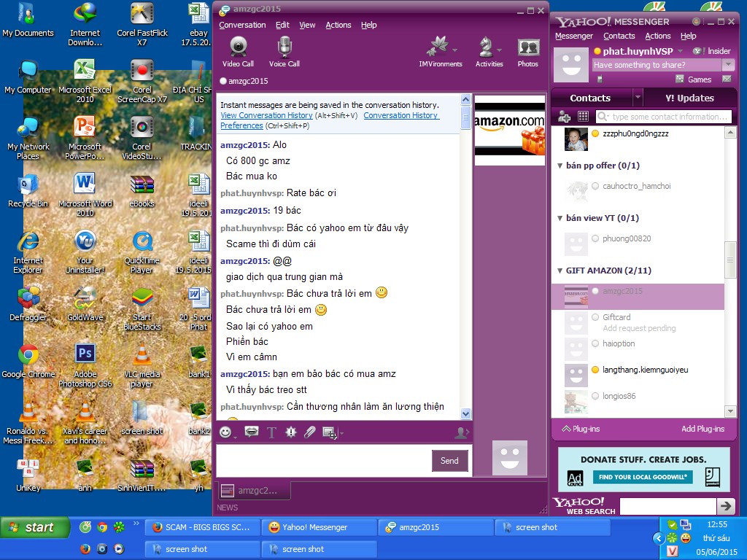Open Adobe Photoshop CS6 desktop icon
The width and height of the screenshot is (747, 560).
click(x=85, y=366)
